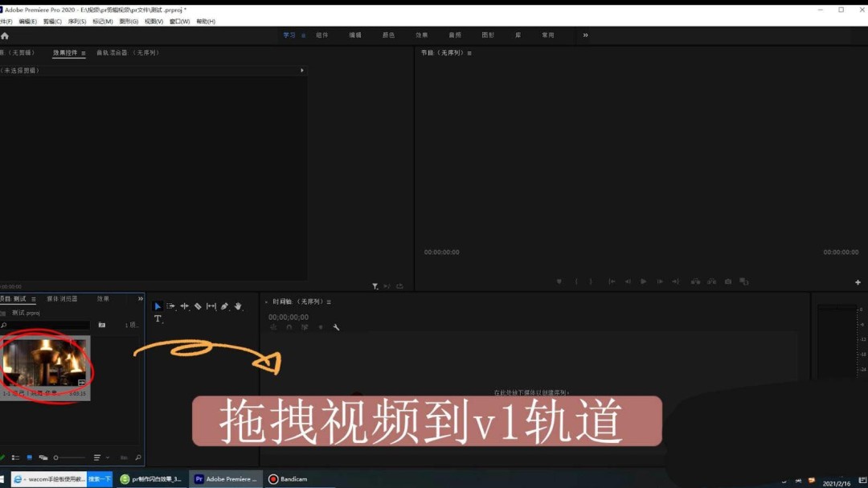Step back one frame in program monitor
Viewport: 868px width, 488px height.
point(628,282)
